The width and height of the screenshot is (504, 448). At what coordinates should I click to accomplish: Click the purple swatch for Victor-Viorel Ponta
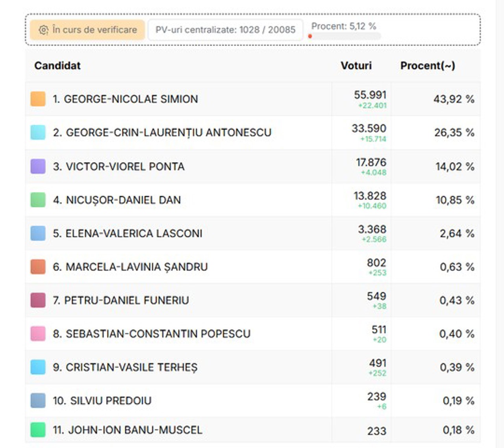pos(38,166)
